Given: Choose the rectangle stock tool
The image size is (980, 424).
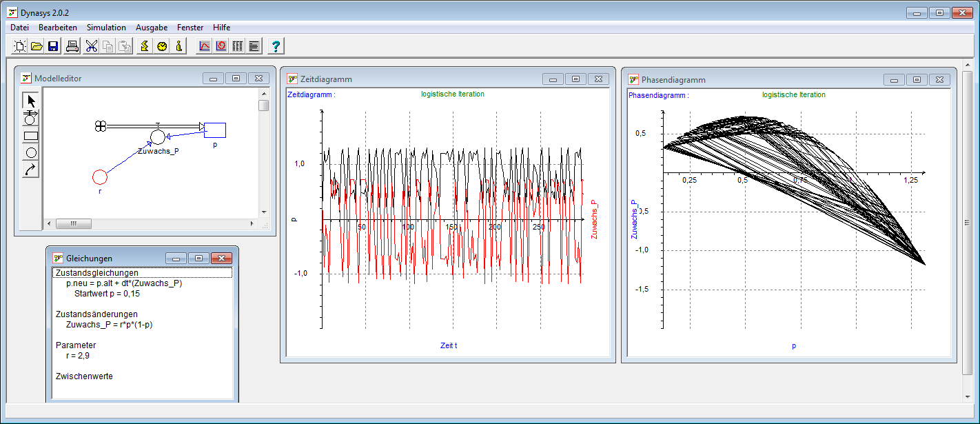Looking at the screenshot, I should pyautogui.click(x=31, y=135).
